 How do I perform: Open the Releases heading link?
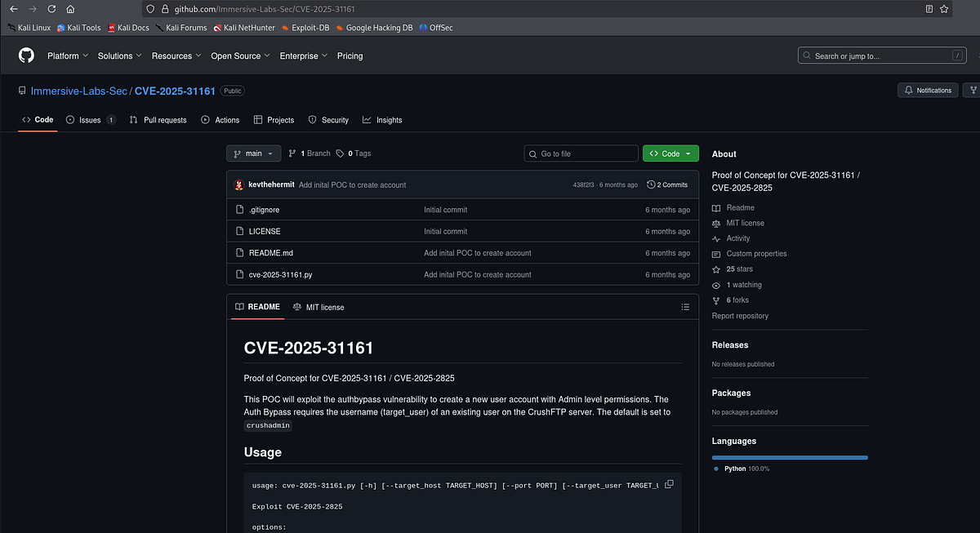click(730, 345)
